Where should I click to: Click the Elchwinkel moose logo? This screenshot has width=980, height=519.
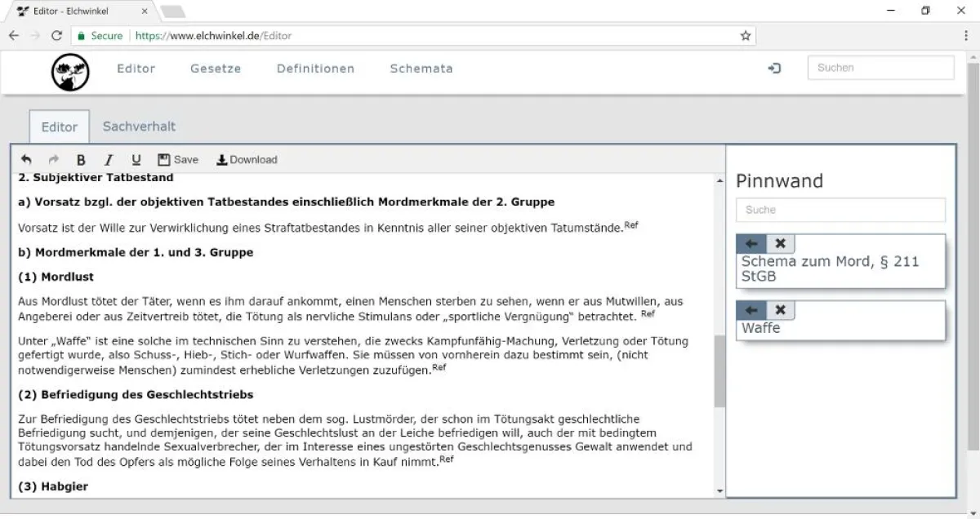click(69, 71)
